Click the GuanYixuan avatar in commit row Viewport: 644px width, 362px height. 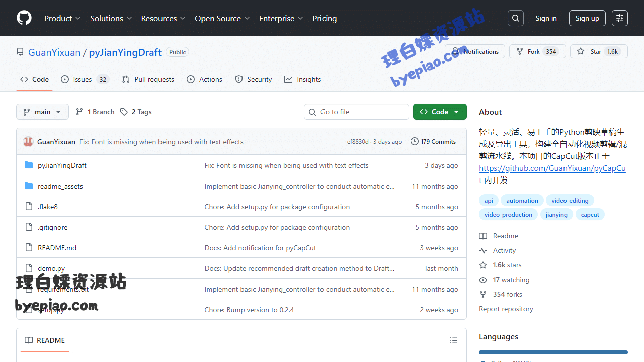point(28,142)
